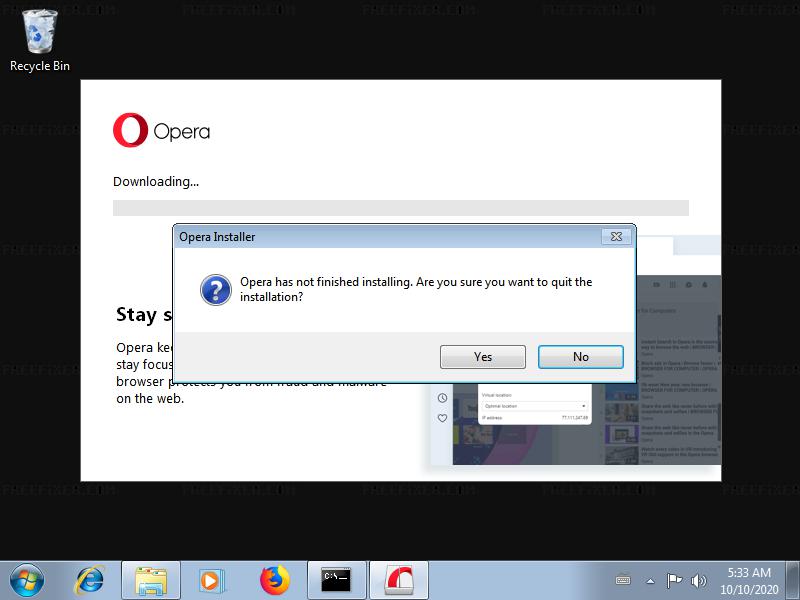Show hidden system tray icons
Image resolution: width=800 pixels, height=600 pixels.
click(x=650, y=581)
